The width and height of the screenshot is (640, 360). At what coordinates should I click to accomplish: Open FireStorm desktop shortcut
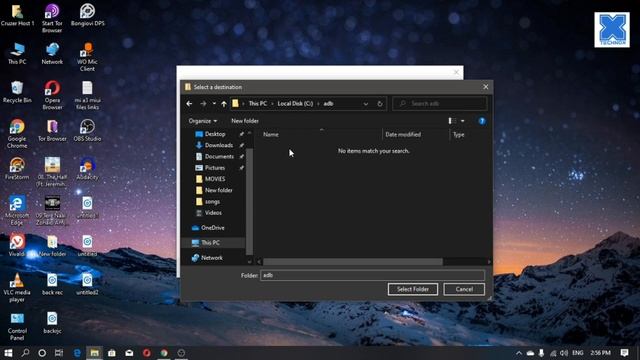point(17,169)
